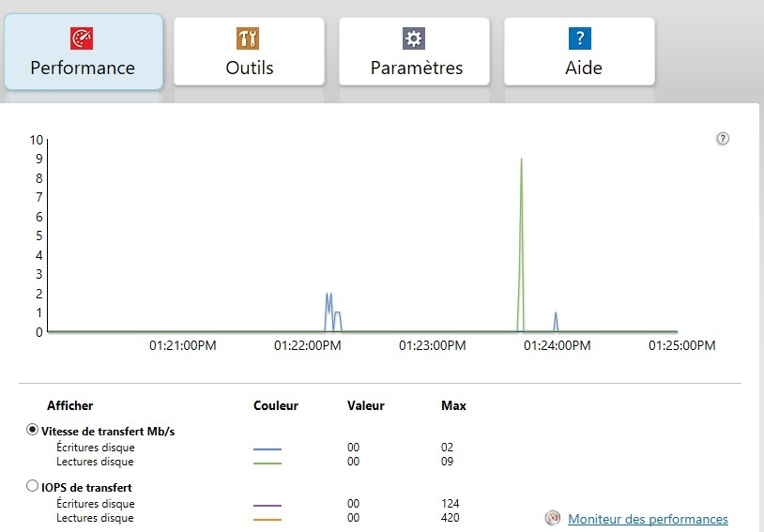Click the Max value 420
Image resolution: width=764 pixels, height=532 pixels.
point(451,517)
